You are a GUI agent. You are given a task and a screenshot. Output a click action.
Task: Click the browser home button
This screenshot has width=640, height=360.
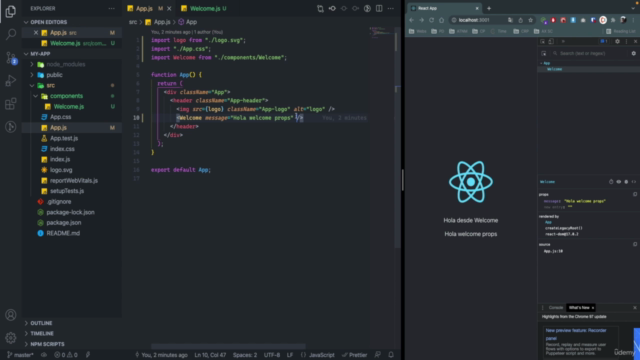[x=442, y=20]
